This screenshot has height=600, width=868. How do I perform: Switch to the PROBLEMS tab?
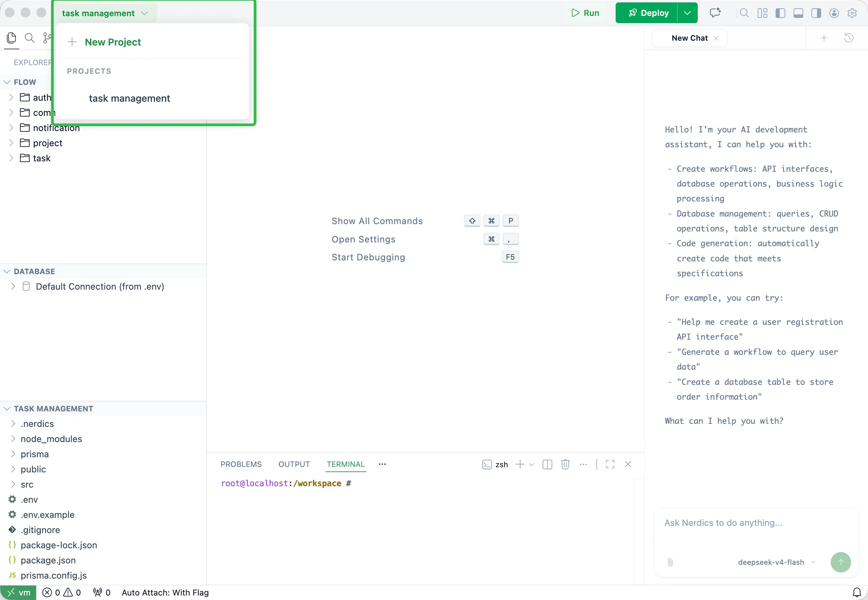[x=241, y=464]
